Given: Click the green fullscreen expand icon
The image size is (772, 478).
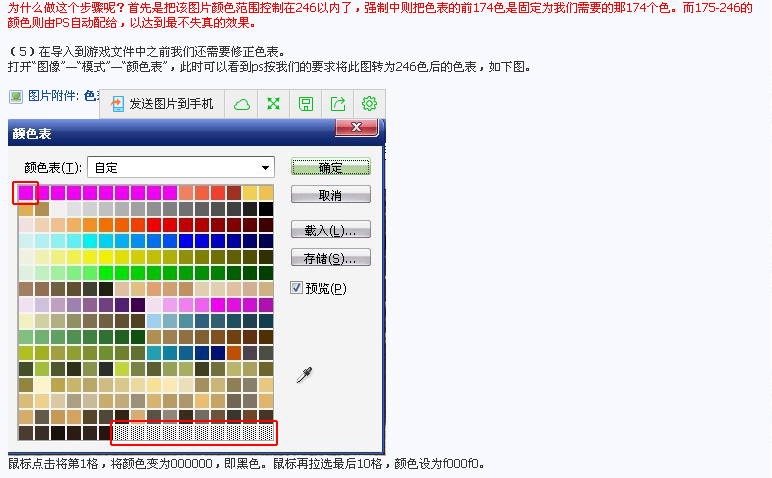Looking at the screenshot, I should [x=273, y=104].
